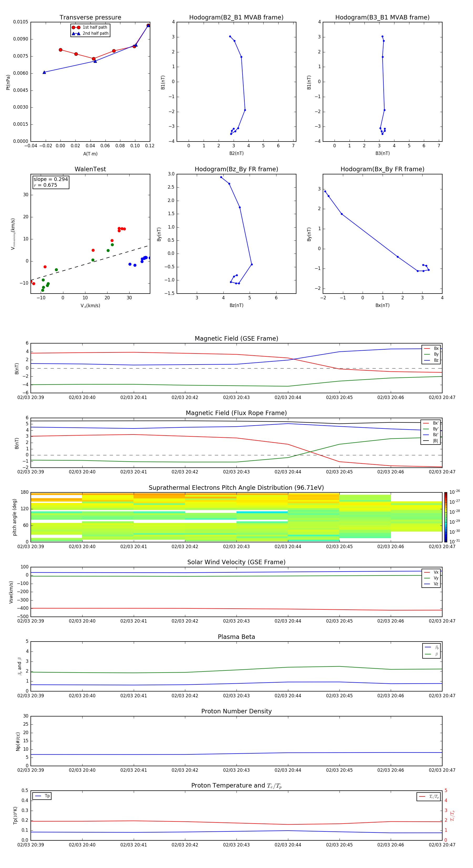This screenshot has width=473, height=868.
Task: Click the 'Solar Wind Velocity (GSE Frame)' title
Action: 236,562
